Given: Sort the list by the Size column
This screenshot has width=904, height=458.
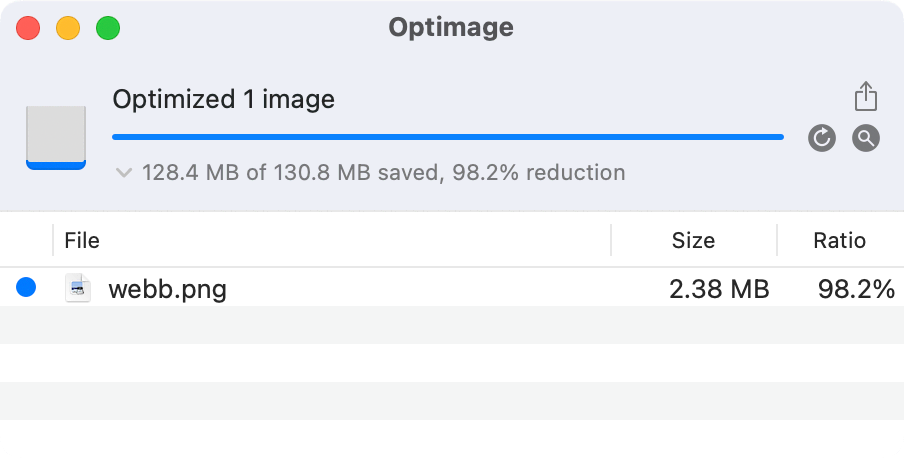Looking at the screenshot, I should click(x=693, y=240).
